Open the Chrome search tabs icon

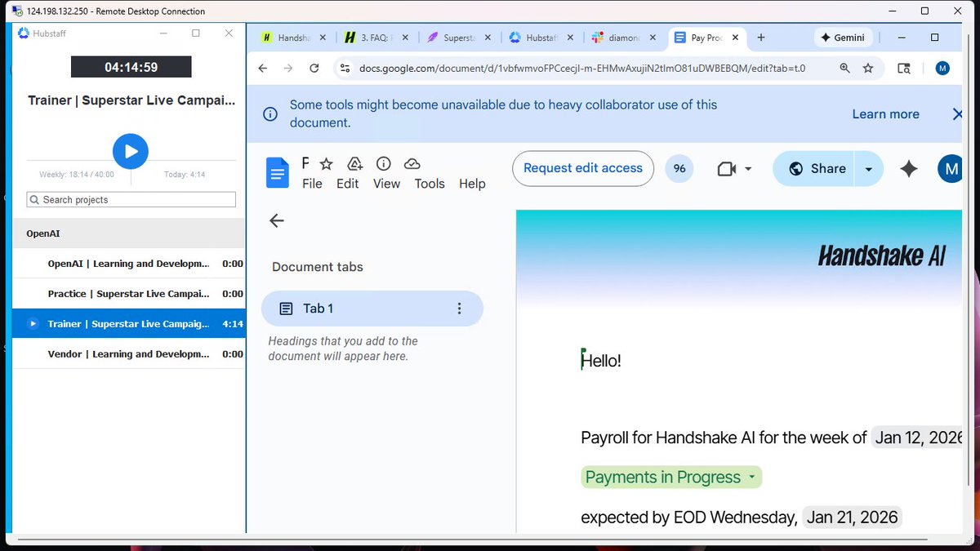[x=903, y=69]
